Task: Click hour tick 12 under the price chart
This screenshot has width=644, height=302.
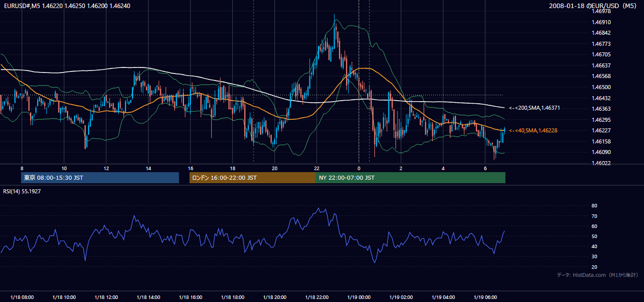Action: pyautogui.click(x=106, y=168)
